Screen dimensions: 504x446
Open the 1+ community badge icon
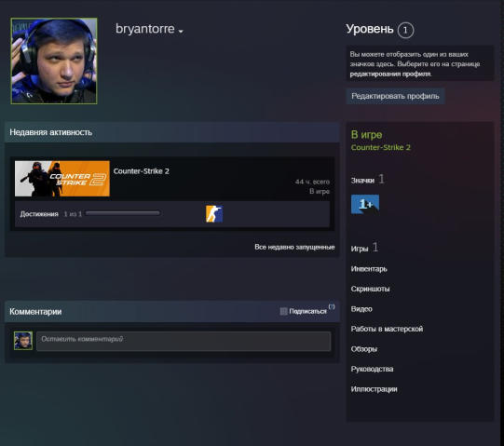(365, 204)
